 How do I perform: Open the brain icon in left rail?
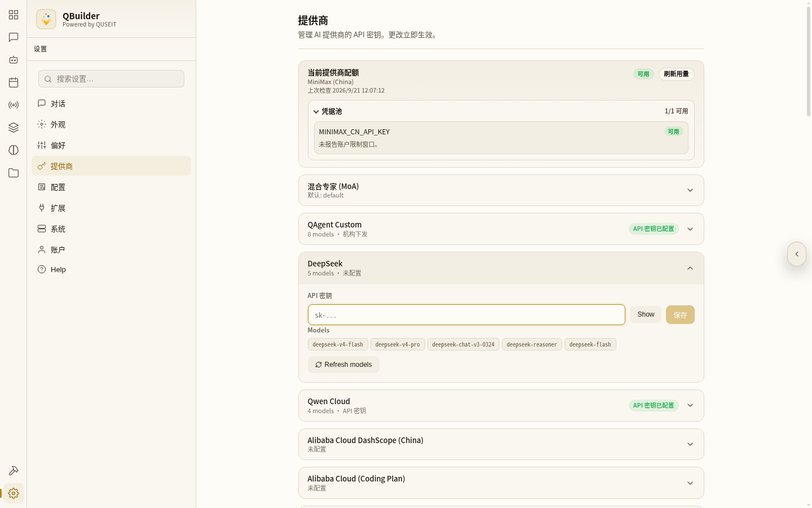click(x=14, y=150)
